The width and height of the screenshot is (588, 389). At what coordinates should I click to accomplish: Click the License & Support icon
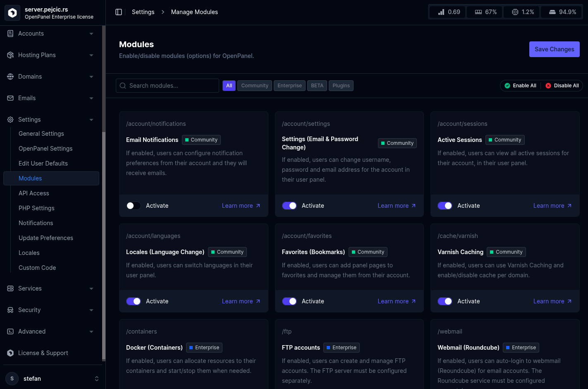point(10,353)
